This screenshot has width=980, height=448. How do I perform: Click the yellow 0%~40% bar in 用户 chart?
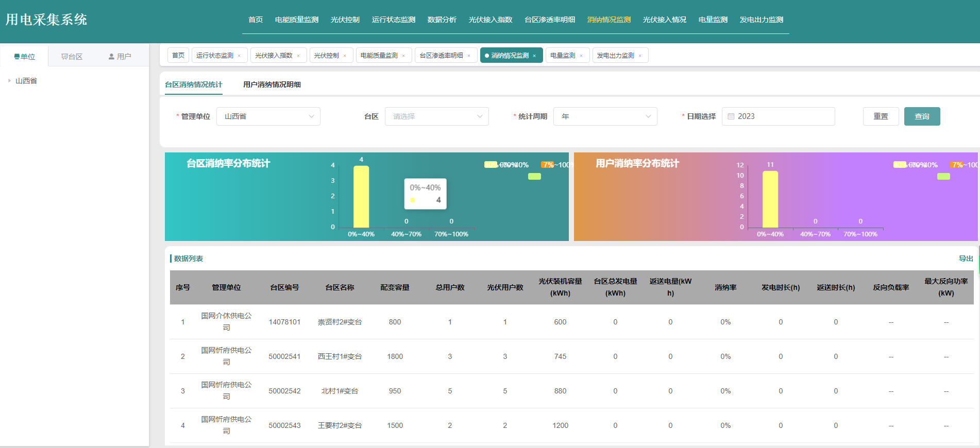pyautogui.click(x=770, y=199)
